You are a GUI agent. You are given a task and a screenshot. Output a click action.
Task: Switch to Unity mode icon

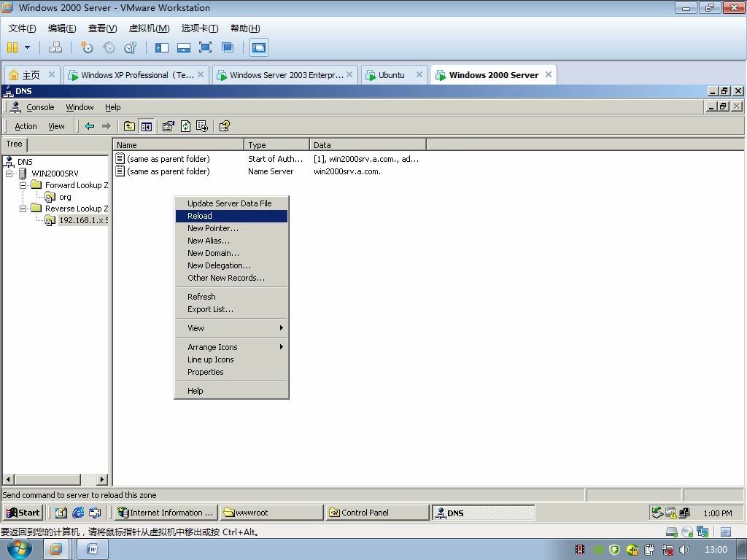(x=228, y=47)
